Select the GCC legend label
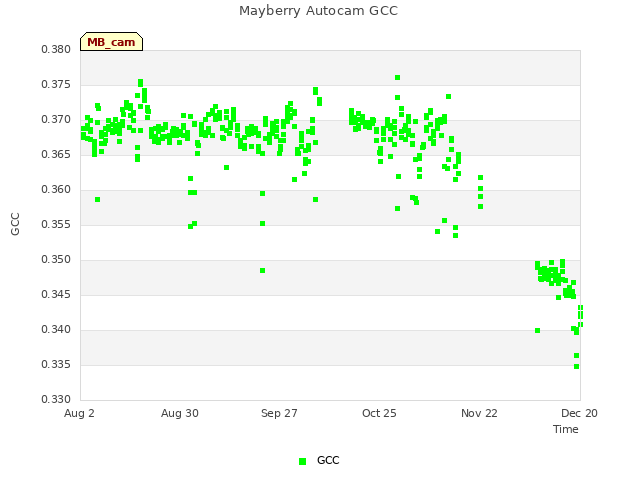 328,460
